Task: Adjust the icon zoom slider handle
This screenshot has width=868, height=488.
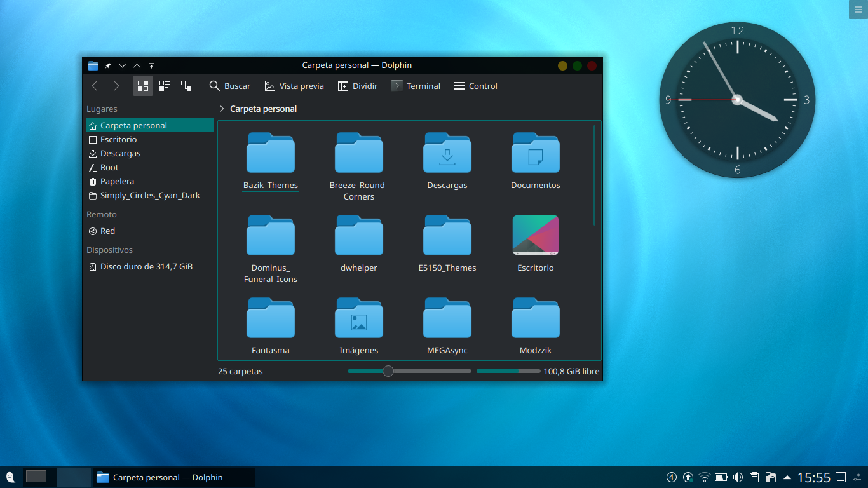Action: [388, 371]
